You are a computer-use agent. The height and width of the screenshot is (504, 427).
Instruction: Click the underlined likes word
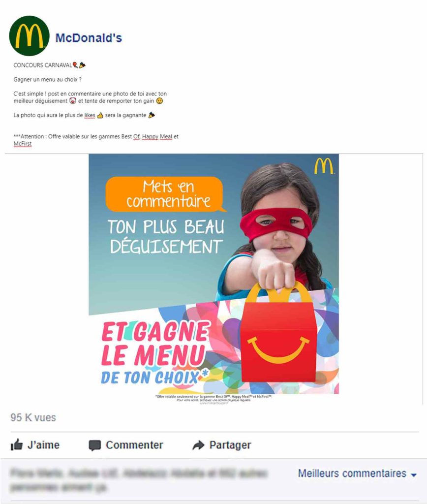coord(90,115)
